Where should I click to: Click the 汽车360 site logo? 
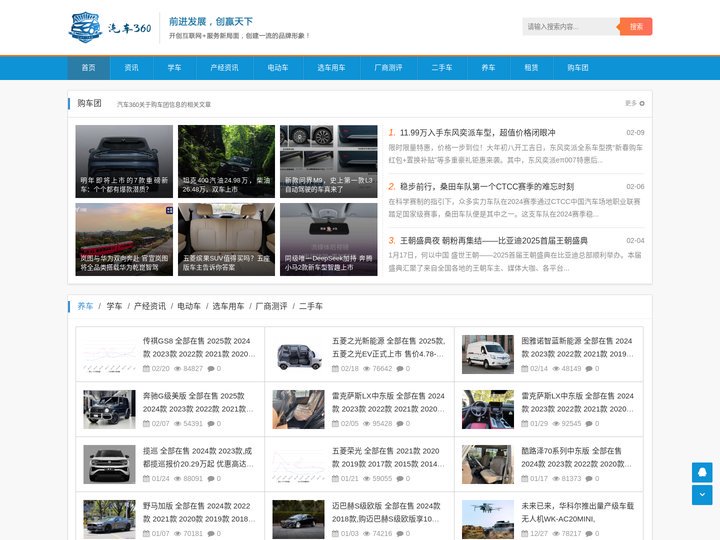[110, 28]
